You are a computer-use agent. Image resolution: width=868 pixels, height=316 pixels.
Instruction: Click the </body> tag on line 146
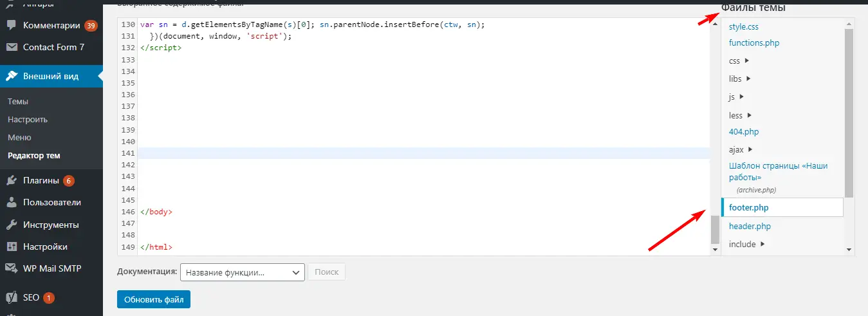[x=156, y=212]
